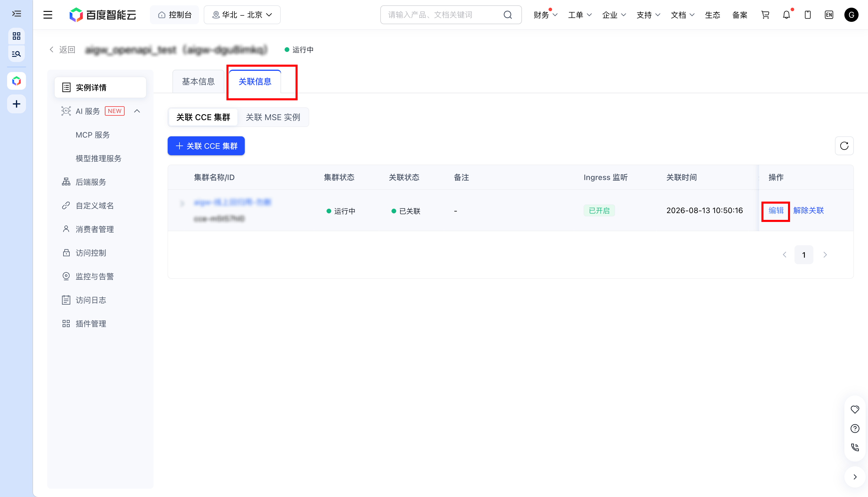Collapse the AI 服务 section
Image resolution: width=868 pixels, height=497 pixels.
coord(137,111)
